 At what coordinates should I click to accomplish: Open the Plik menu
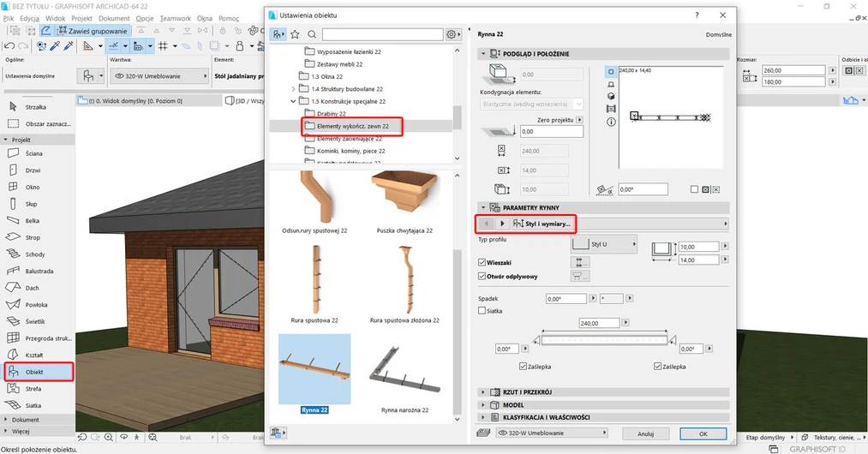pyautogui.click(x=9, y=18)
